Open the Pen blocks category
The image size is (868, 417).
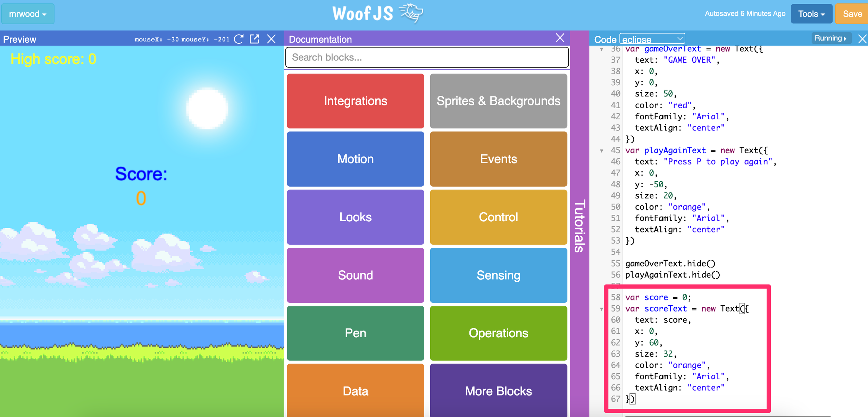[x=355, y=333]
